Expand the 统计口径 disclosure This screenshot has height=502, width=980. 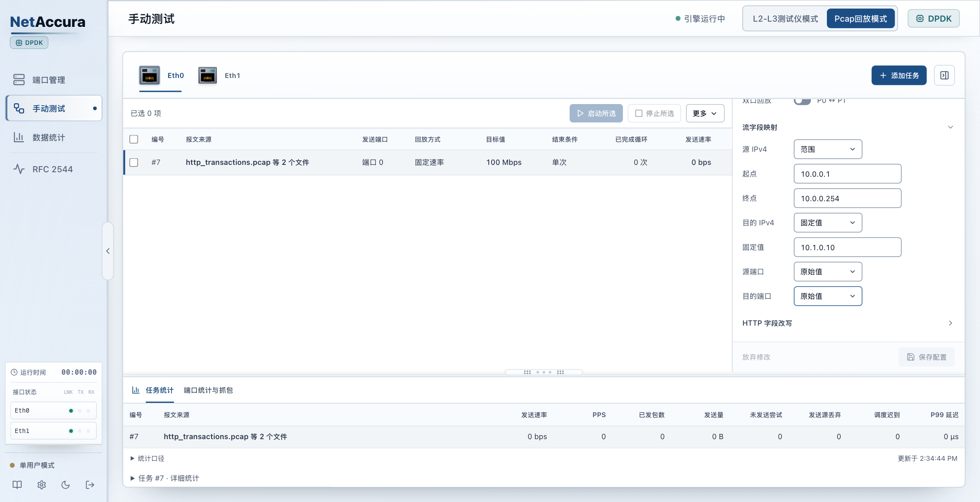[147, 458]
